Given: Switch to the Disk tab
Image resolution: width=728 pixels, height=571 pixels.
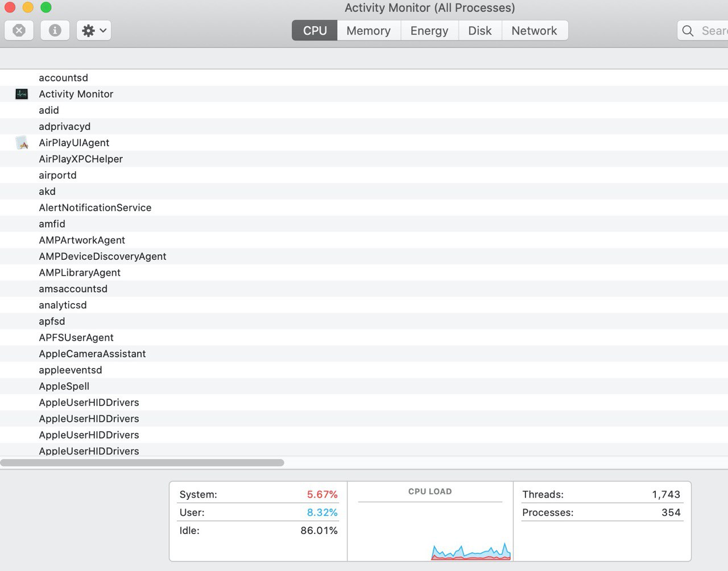Looking at the screenshot, I should click(x=480, y=31).
